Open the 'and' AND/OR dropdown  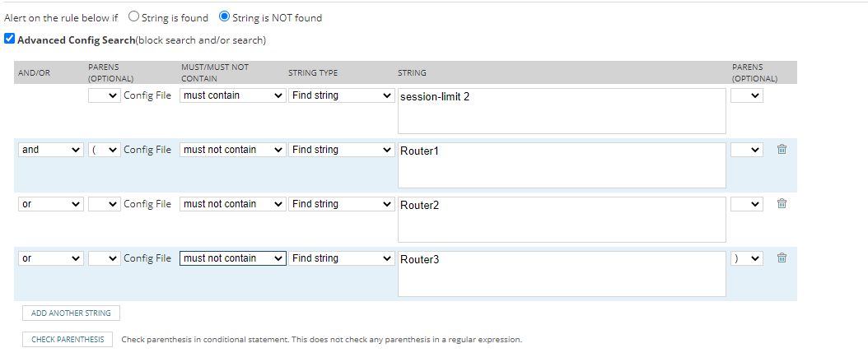click(51, 150)
